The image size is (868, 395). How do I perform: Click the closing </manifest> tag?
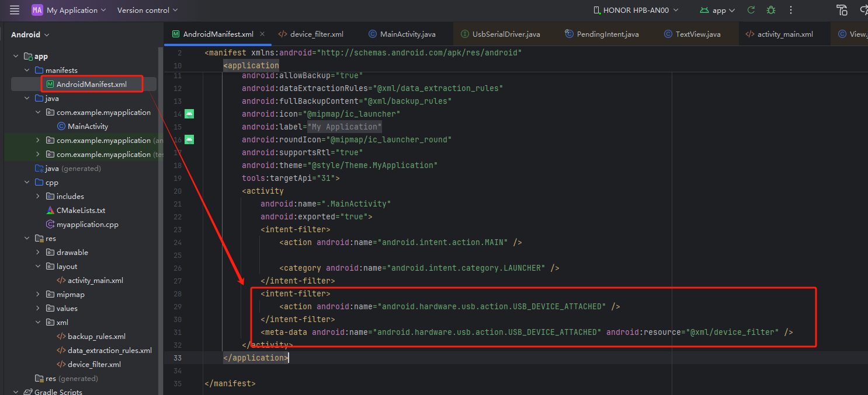click(x=230, y=383)
